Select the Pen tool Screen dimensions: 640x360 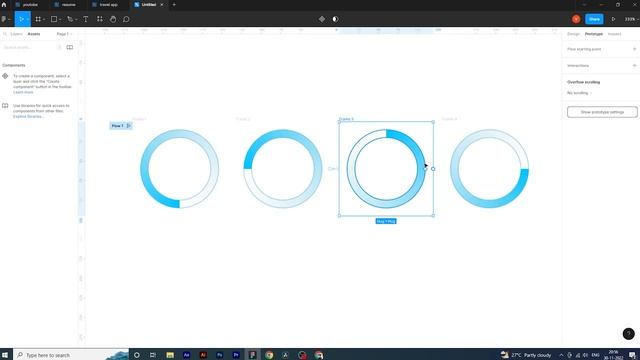[x=70, y=19]
